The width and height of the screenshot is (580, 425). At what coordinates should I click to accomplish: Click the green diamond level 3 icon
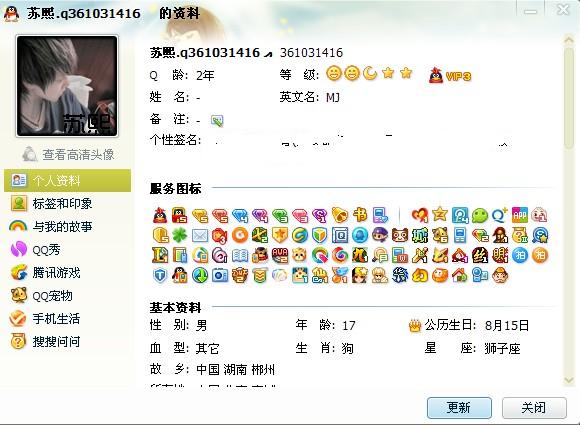(x=280, y=215)
